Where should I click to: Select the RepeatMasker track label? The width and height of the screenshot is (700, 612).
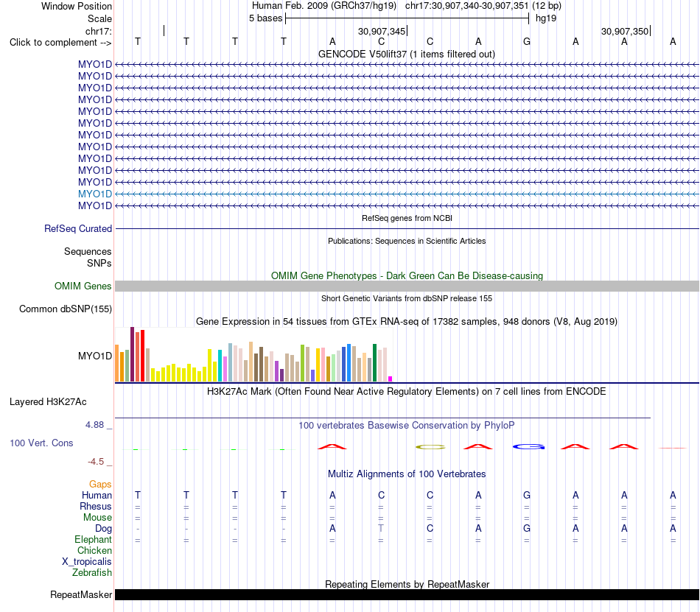point(81,594)
